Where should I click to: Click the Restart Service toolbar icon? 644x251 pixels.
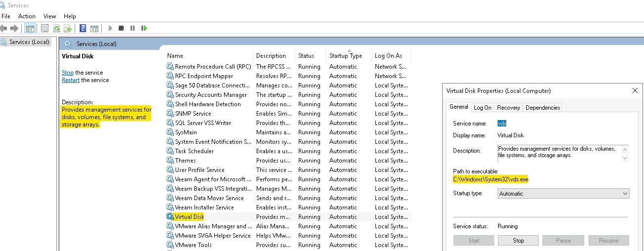click(144, 29)
